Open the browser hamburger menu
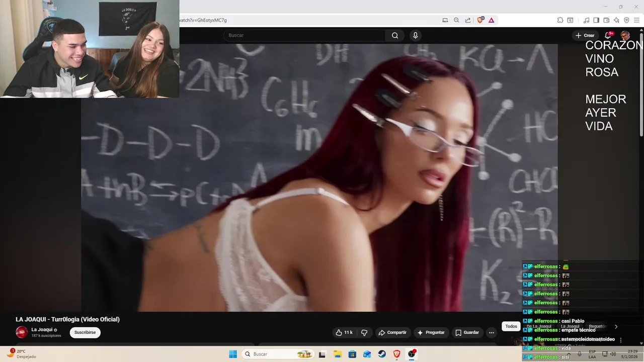Screen dimensions: 644x362 636,20
